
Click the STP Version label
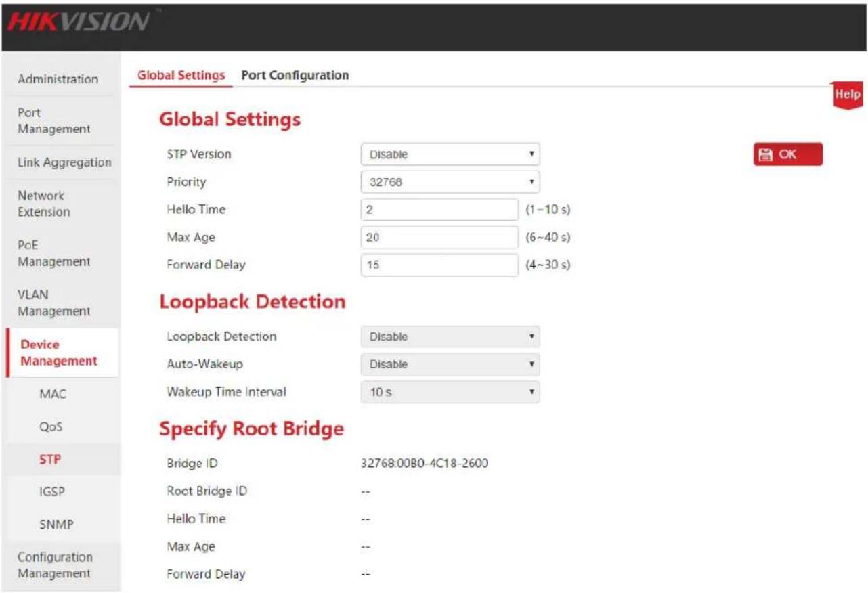point(199,154)
